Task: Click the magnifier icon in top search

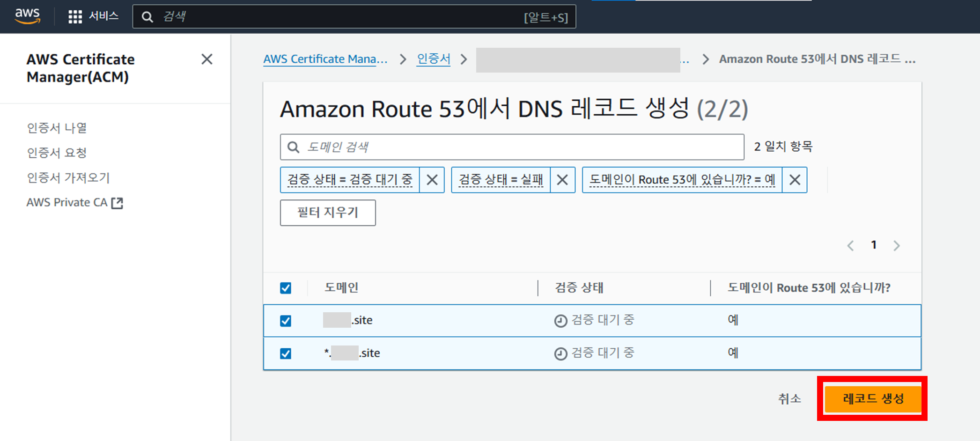Action: 147,17
